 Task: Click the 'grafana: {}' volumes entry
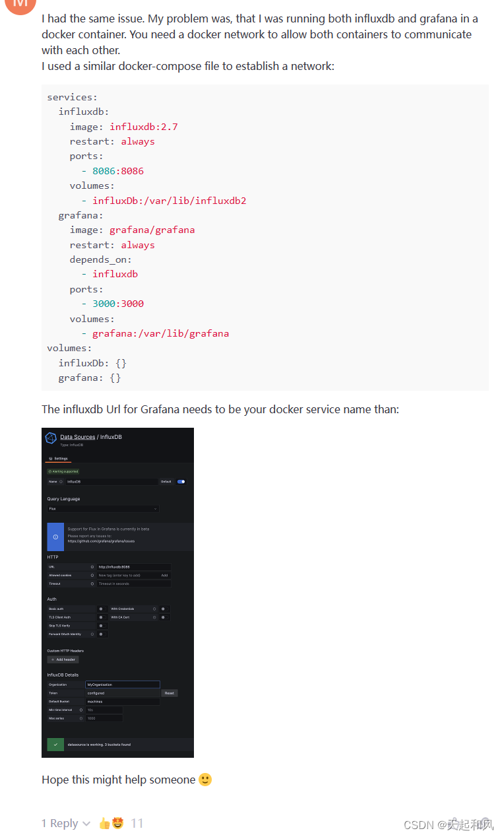[x=90, y=378]
